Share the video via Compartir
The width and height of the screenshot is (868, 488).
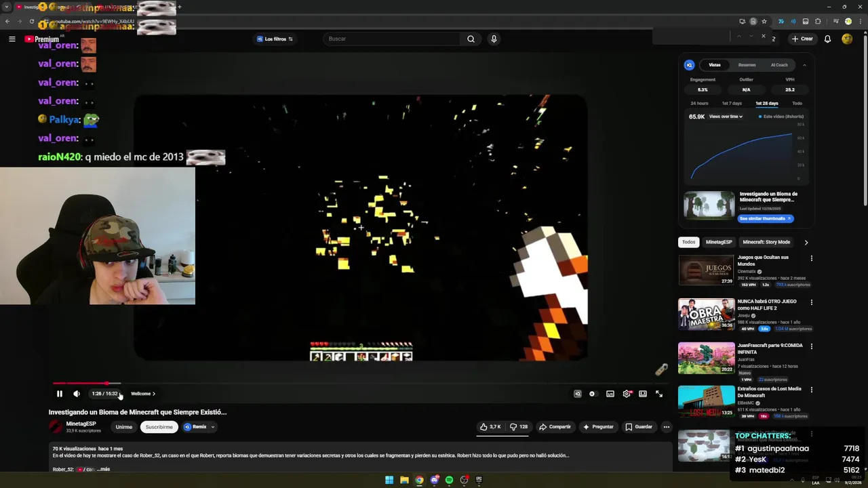coord(555,427)
